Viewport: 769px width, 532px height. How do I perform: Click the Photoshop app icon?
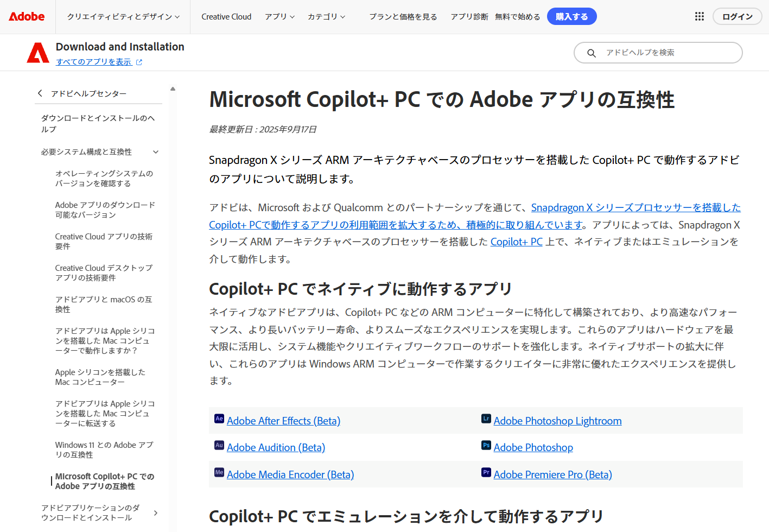click(486, 445)
